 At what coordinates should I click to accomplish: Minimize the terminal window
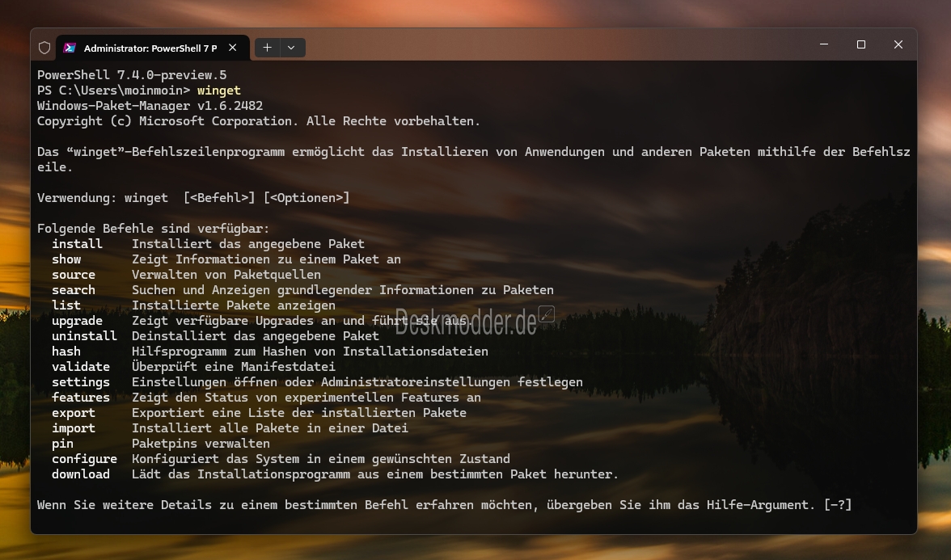coord(823,44)
